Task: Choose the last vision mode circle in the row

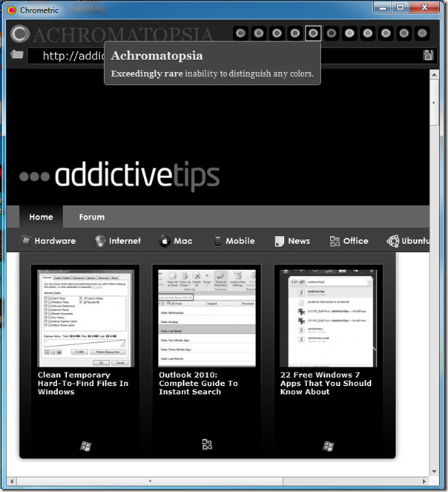Action: pyautogui.click(x=422, y=33)
